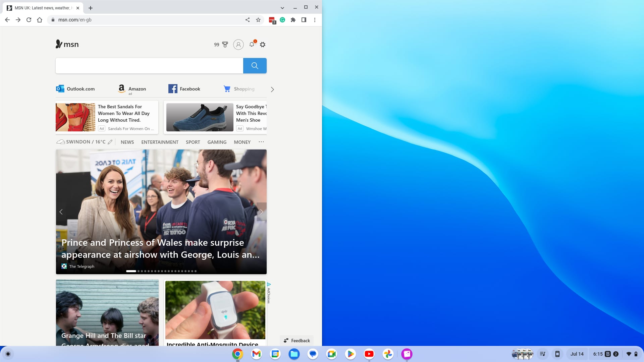Open Phone Hub in shelf
The width and height of the screenshot is (644, 362).
click(x=557, y=354)
